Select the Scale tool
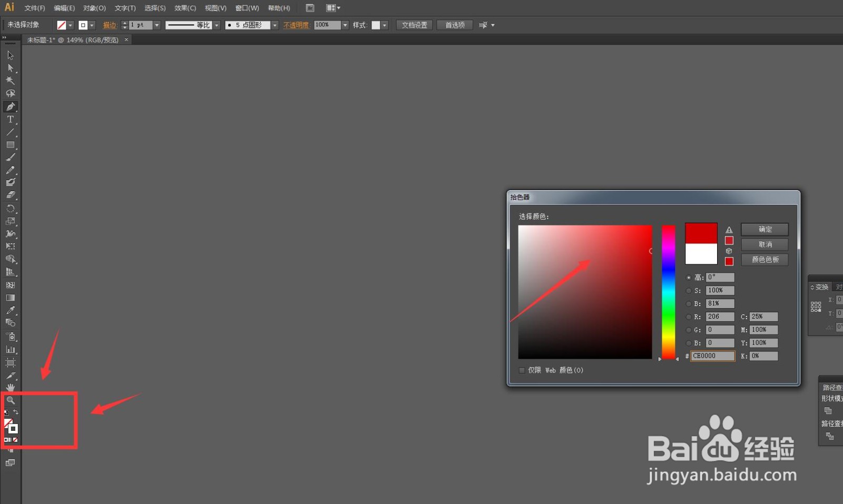 pos(11,221)
